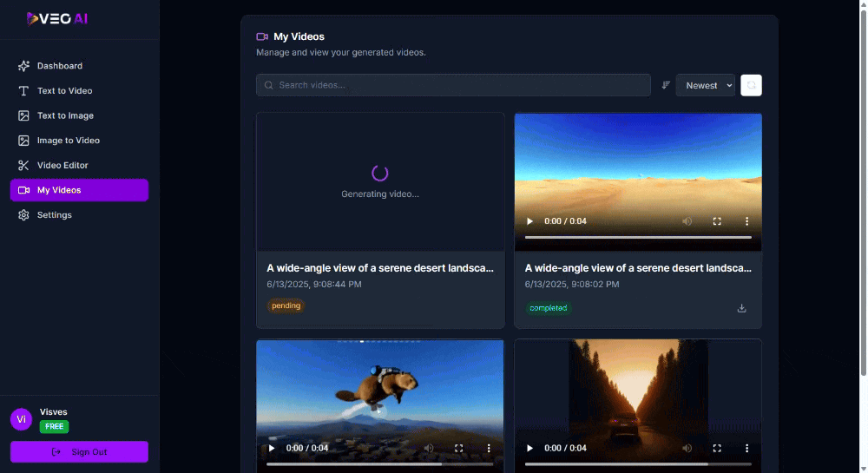This screenshot has height=473, width=868.
Task: Click the search magnifier icon
Action: tap(268, 85)
